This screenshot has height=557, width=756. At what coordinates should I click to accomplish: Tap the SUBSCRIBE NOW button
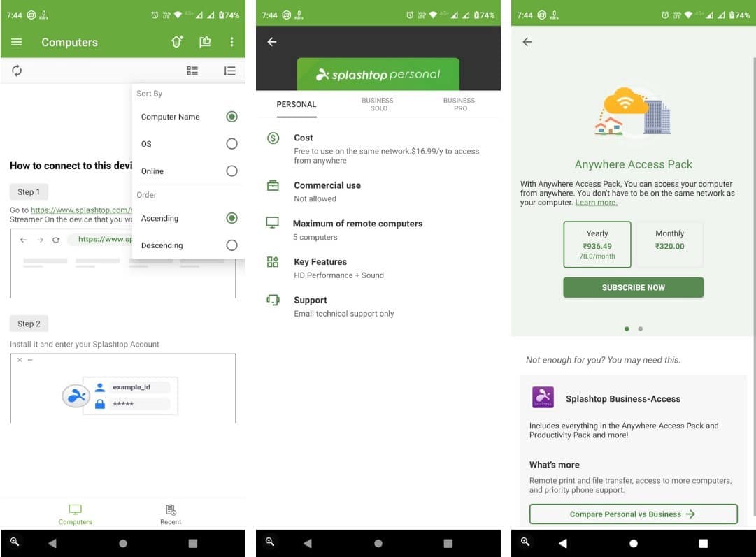(x=633, y=288)
